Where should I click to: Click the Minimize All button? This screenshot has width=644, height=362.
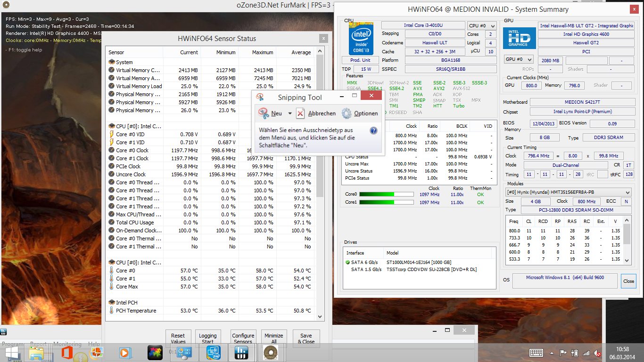(x=274, y=338)
